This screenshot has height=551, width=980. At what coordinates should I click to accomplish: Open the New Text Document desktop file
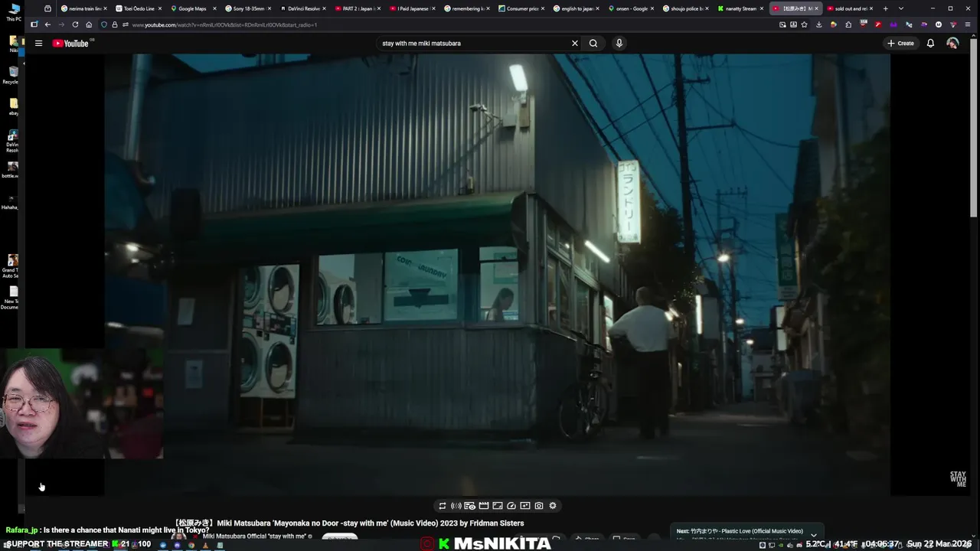(12, 298)
